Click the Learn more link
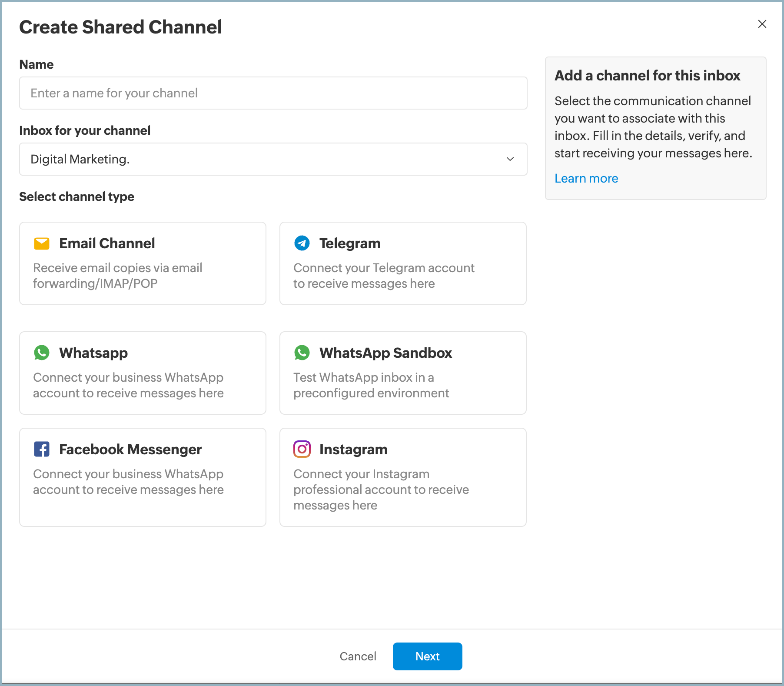The width and height of the screenshot is (784, 686). [586, 178]
